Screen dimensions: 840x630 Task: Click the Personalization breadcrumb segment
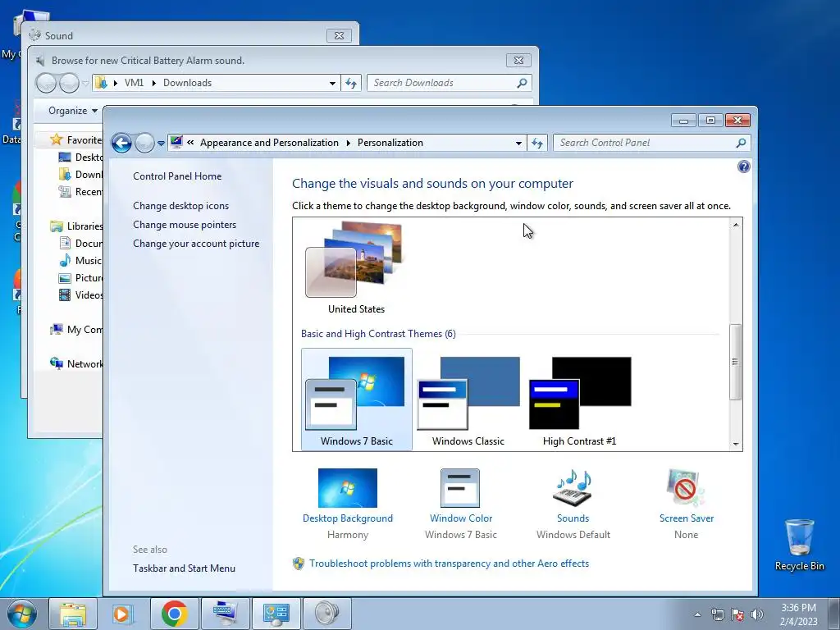tap(390, 143)
